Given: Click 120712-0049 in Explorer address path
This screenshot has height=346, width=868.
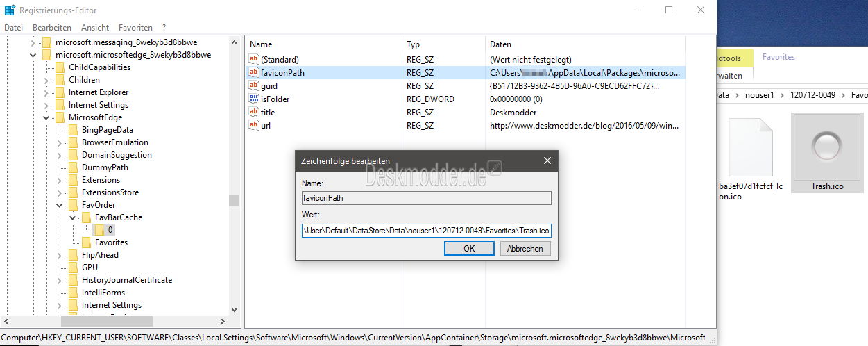Looking at the screenshot, I should [x=812, y=94].
